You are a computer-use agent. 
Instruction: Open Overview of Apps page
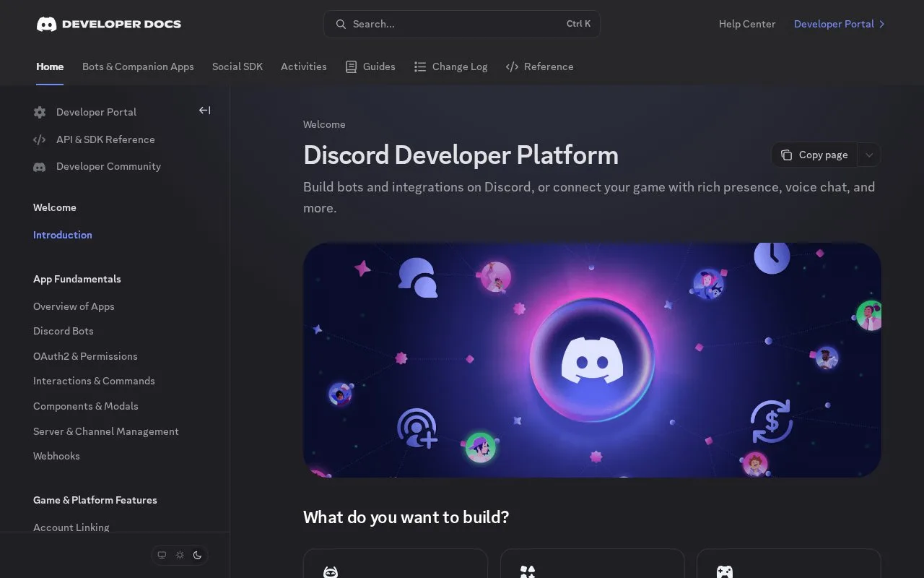pyautogui.click(x=74, y=306)
